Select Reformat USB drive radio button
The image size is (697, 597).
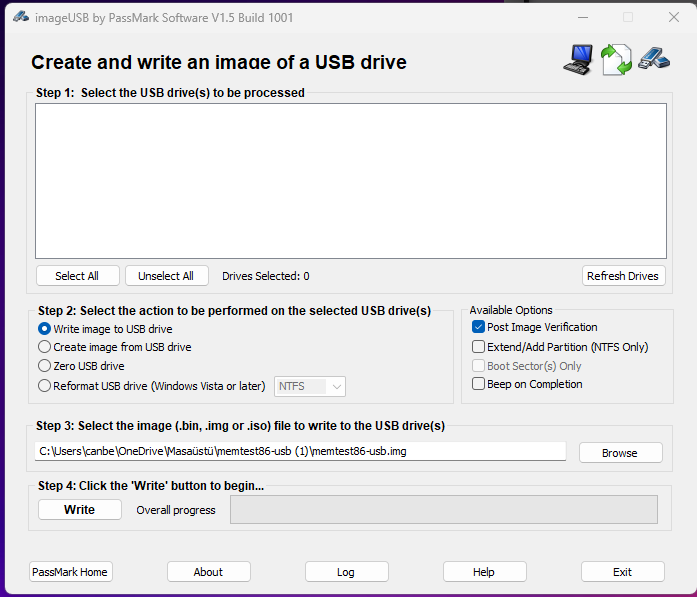44,385
